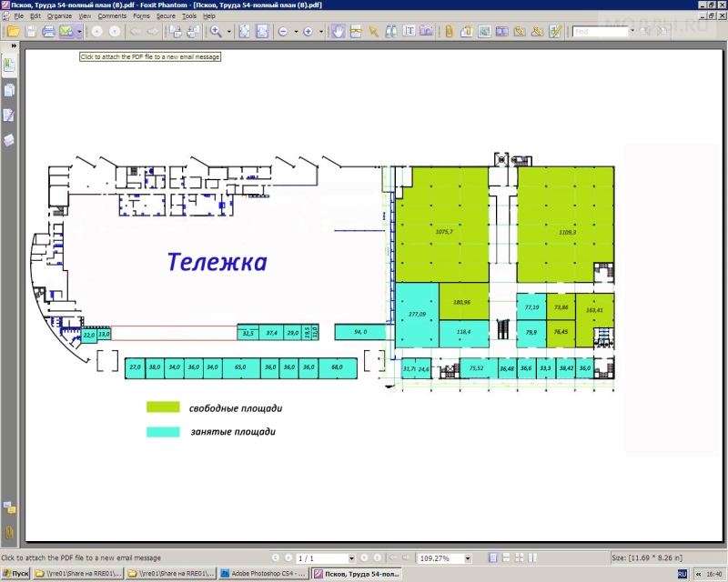This screenshot has height=582, width=728.
Task: Expand the Find options dropdown arrow
Action: tap(632, 31)
